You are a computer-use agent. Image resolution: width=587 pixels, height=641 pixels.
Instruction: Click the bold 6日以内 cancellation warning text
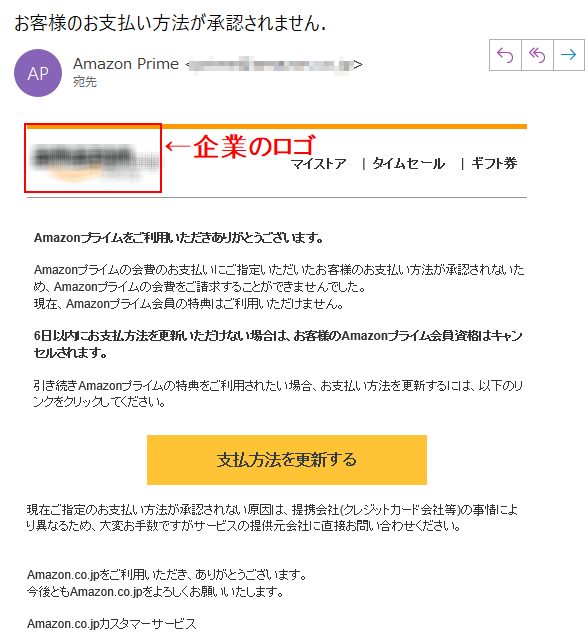pyautogui.click(x=278, y=344)
